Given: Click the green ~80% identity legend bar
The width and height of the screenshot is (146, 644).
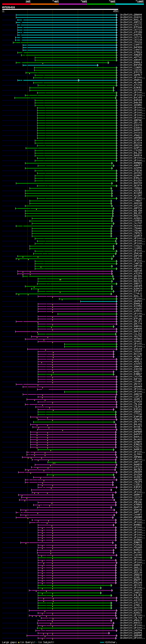Looking at the screenshot, I should point(101,4).
